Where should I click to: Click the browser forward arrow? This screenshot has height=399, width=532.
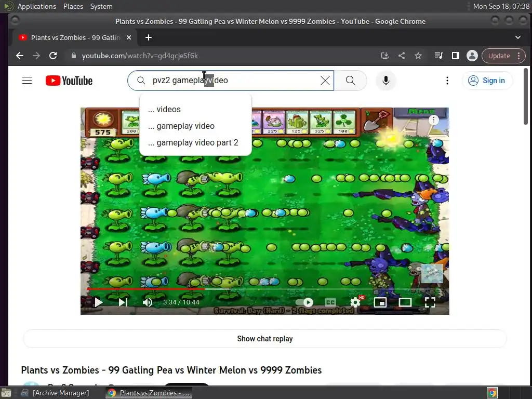coord(36,56)
